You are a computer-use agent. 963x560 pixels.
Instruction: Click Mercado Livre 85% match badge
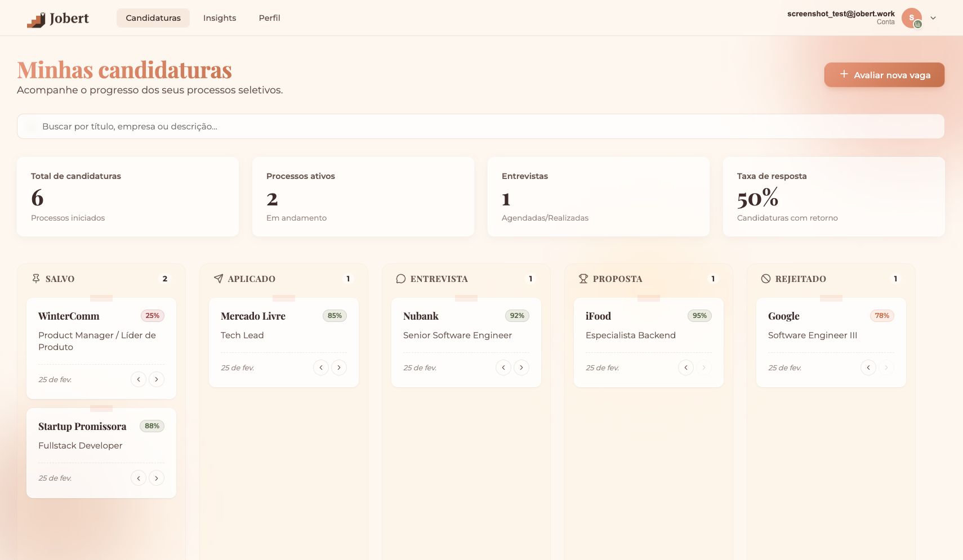tap(335, 316)
